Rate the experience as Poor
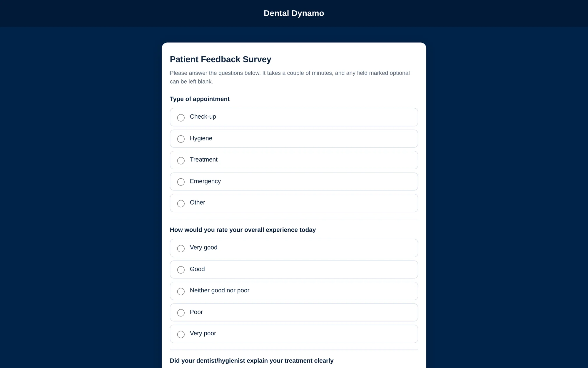The height and width of the screenshot is (368, 588). [181, 312]
